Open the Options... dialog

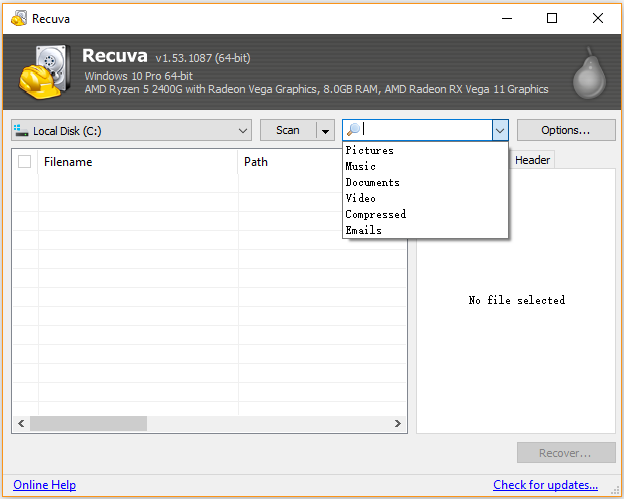[x=566, y=130]
